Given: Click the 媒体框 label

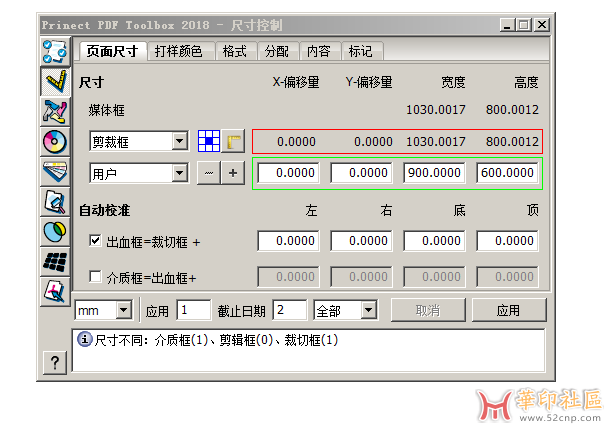Looking at the screenshot, I should click(x=106, y=110).
